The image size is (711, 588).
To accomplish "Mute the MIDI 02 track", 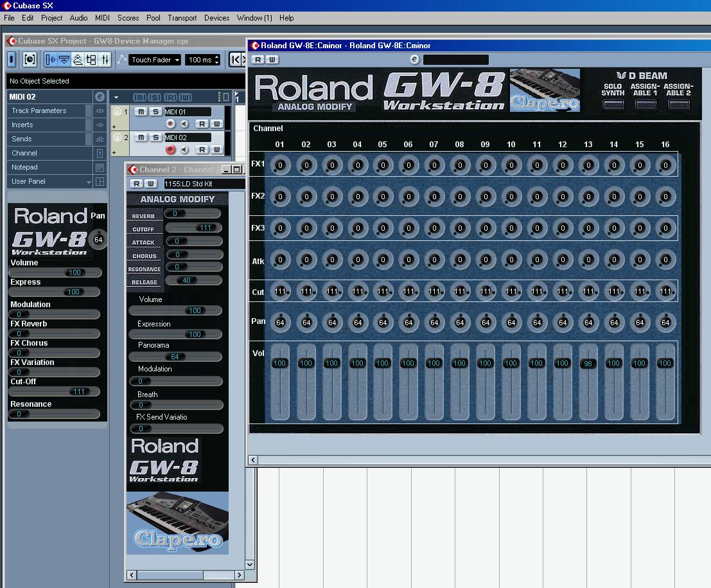I will click(141, 138).
